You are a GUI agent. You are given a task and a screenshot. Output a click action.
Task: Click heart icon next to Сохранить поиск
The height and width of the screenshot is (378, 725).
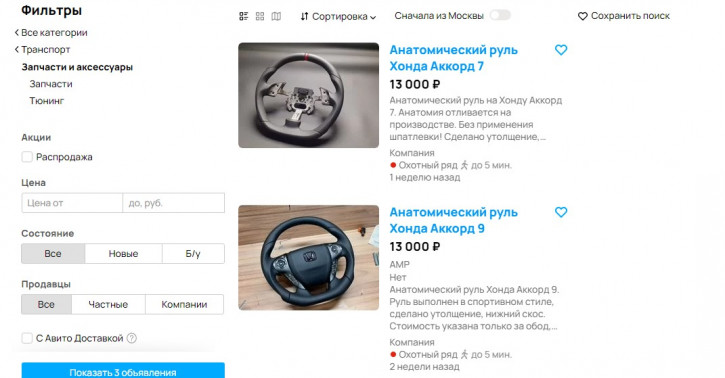click(583, 16)
